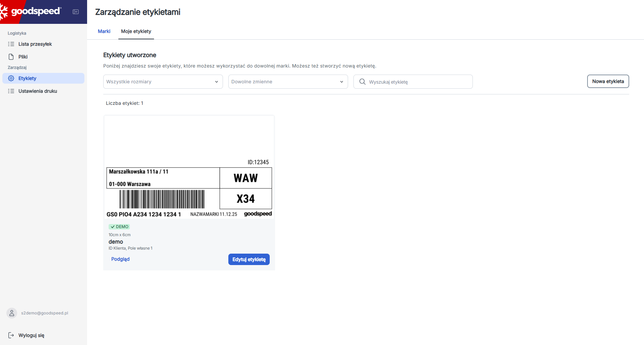The height and width of the screenshot is (345, 644).
Task: Open the Wszystkie rozmiary dropdown
Action: [x=163, y=82]
